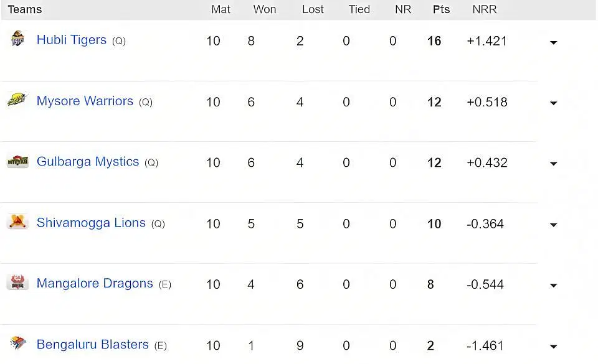
Task: Click the NRR column header
Action: pyautogui.click(x=485, y=9)
